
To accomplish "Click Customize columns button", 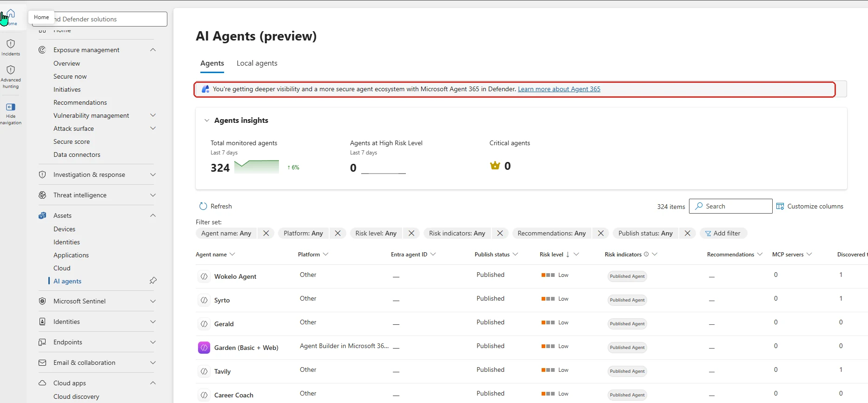I will click(x=810, y=206).
